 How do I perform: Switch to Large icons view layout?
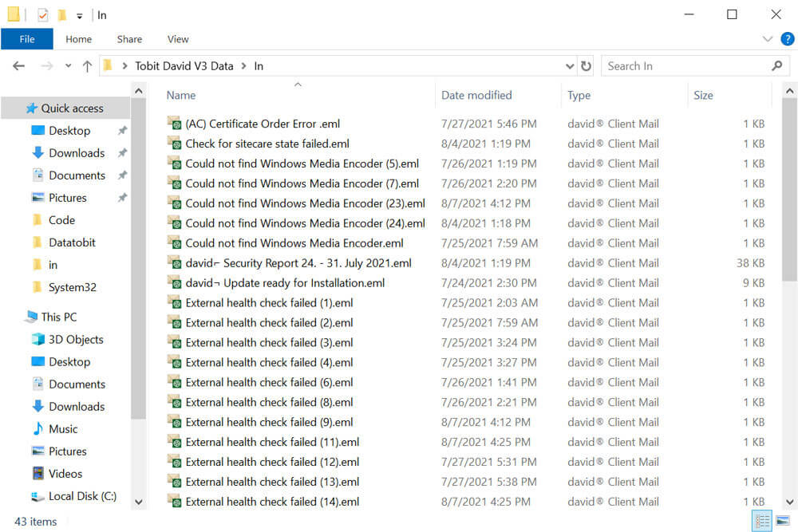click(783, 522)
